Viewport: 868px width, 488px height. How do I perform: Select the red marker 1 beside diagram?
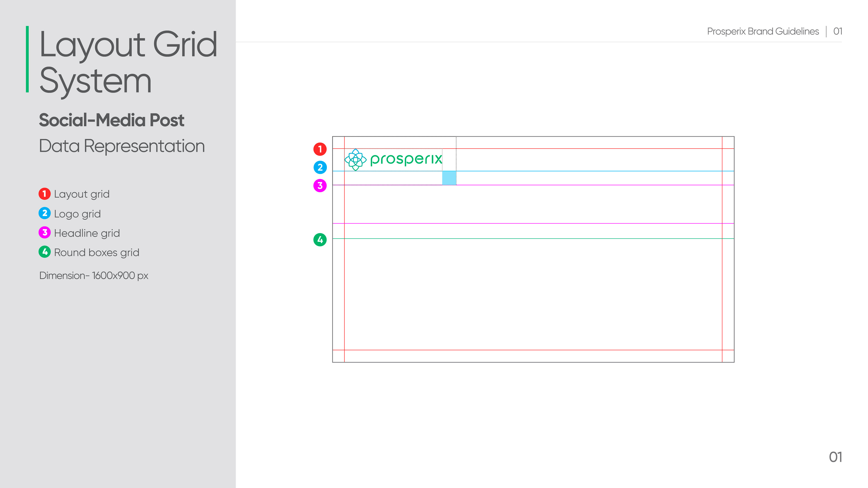pos(320,149)
